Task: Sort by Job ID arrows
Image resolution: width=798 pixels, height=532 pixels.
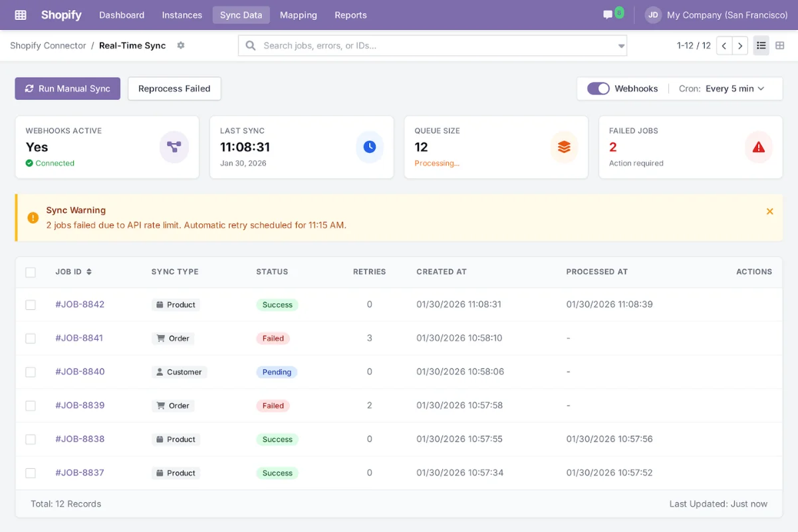Action: (89, 271)
